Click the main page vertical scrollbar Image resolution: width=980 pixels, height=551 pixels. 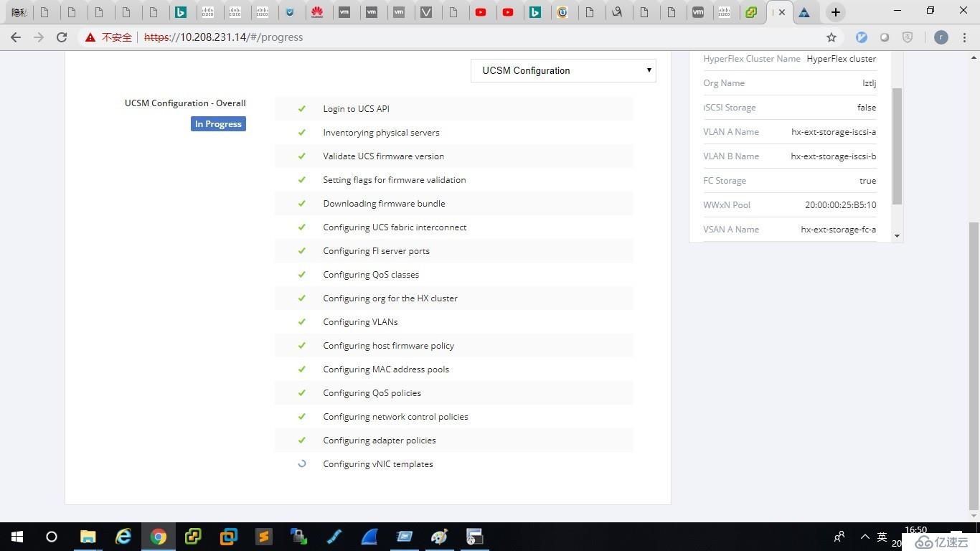[974, 366]
